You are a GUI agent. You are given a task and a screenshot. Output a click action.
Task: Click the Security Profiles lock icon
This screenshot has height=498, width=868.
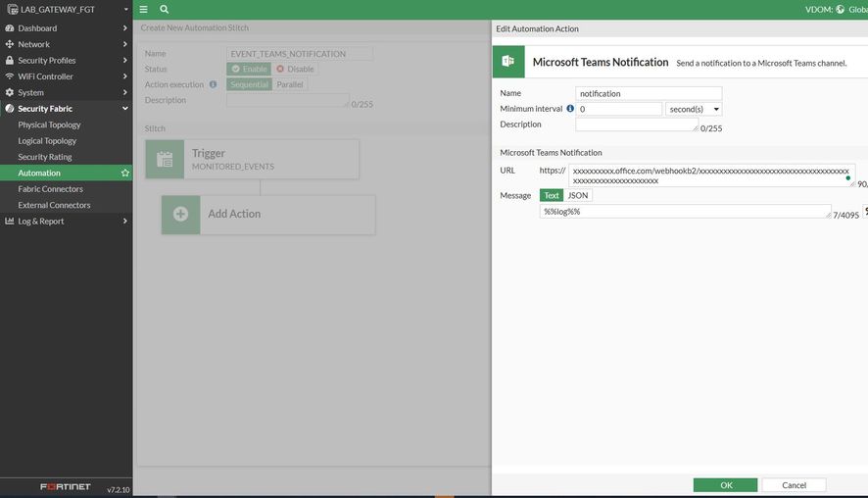[x=10, y=61]
